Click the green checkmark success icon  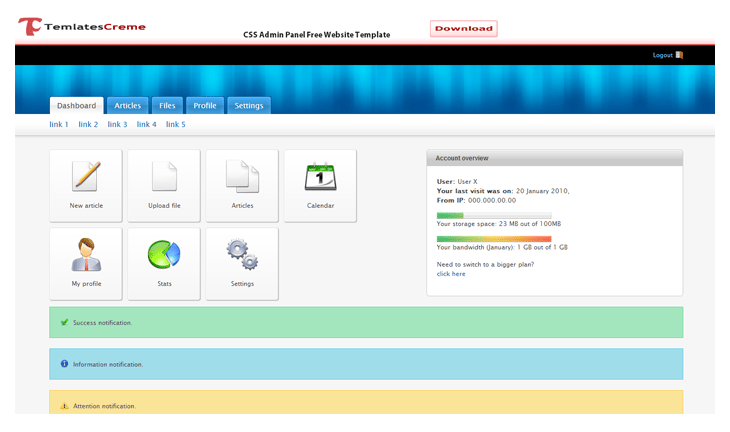(x=64, y=322)
